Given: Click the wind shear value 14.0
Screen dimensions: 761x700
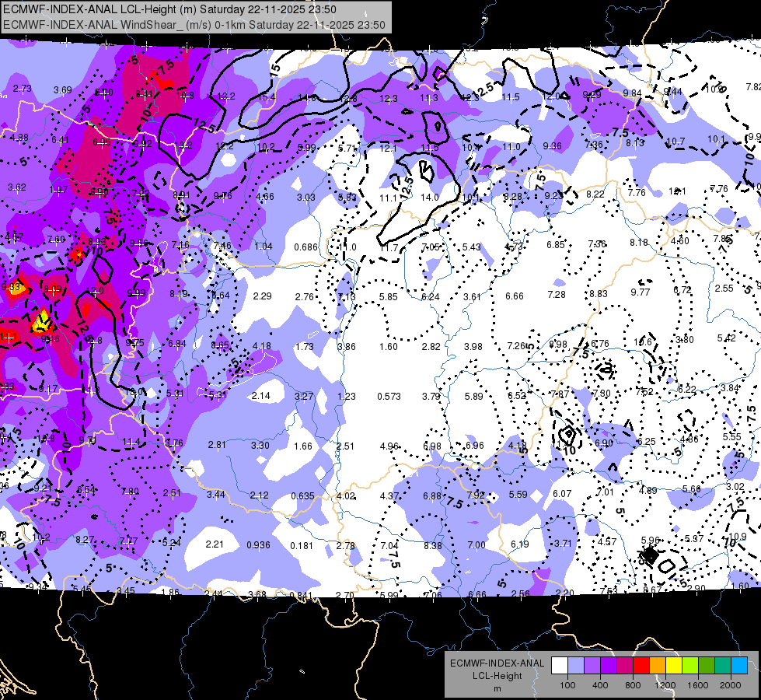Looking at the screenshot, I should pos(430,198).
